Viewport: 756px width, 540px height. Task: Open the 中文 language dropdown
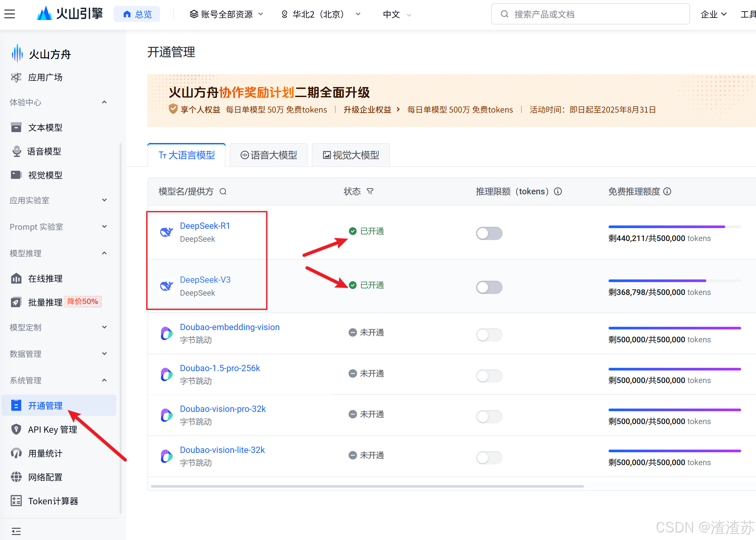click(397, 14)
